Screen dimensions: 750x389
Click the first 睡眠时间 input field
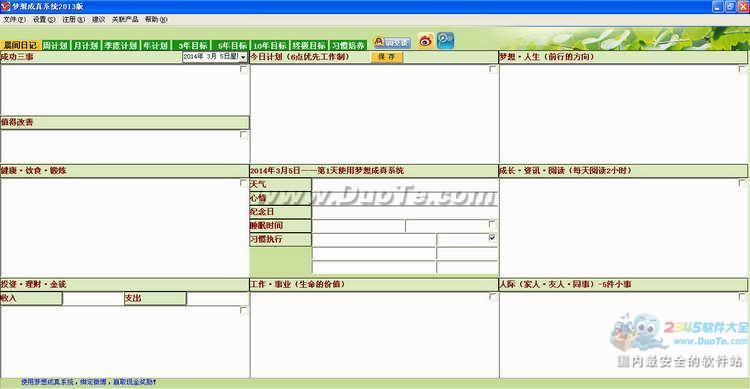[359, 226]
